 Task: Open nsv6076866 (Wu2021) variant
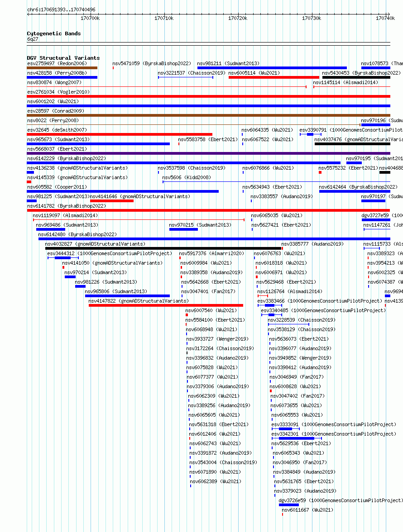[x=268, y=168]
